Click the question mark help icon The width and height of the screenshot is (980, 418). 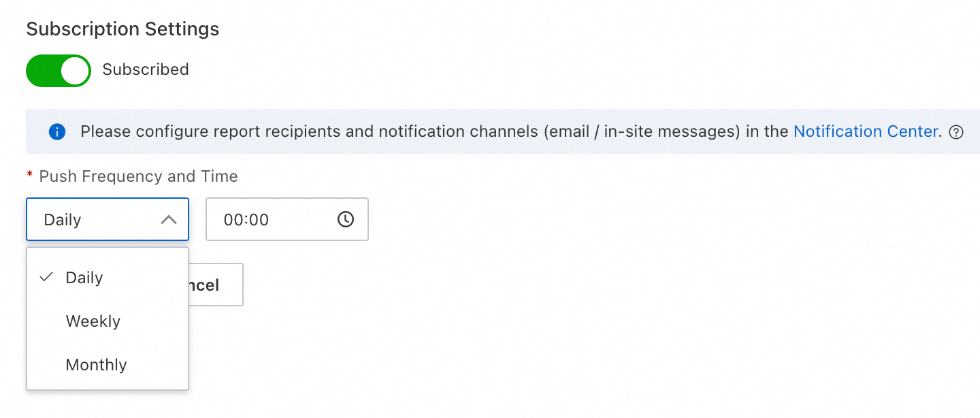(956, 132)
